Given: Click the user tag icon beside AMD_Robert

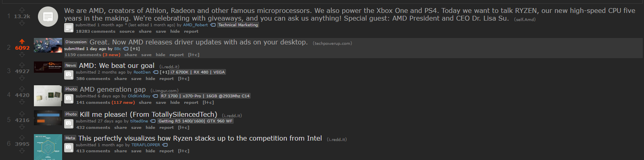Looking at the screenshot, I should click(213, 25).
